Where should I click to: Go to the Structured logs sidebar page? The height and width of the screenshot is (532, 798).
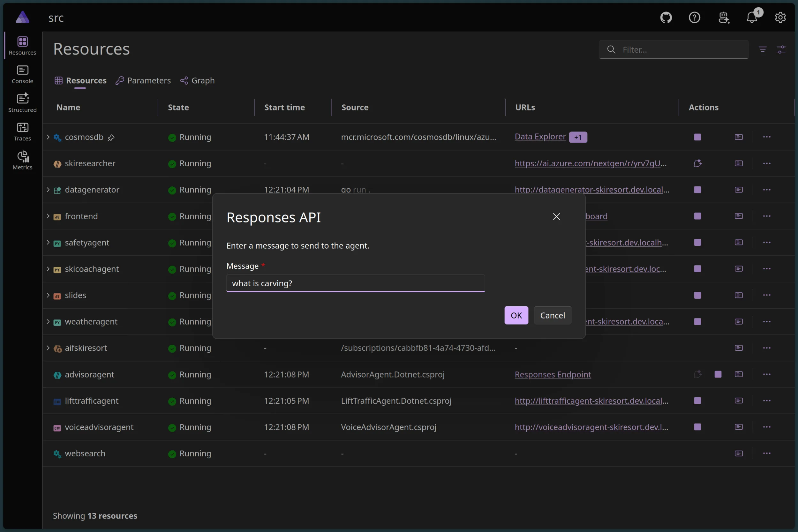[22, 103]
